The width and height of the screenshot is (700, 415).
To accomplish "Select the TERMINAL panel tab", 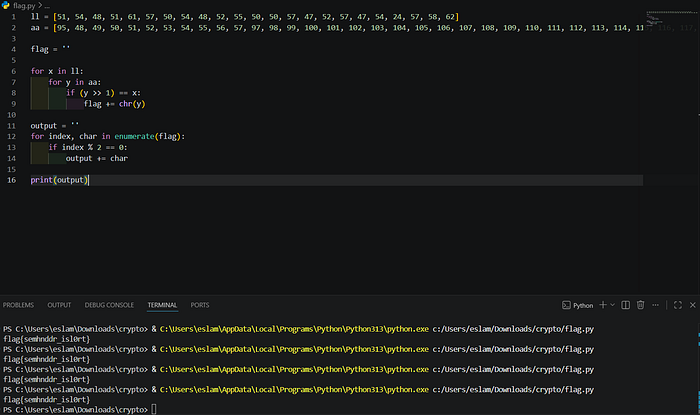I will click(x=162, y=305).
